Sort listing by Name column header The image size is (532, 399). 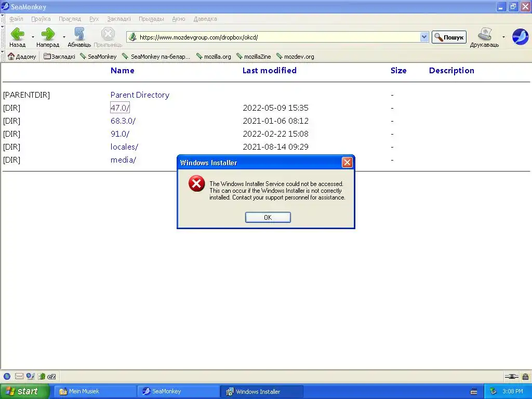(x=123, y=71)
